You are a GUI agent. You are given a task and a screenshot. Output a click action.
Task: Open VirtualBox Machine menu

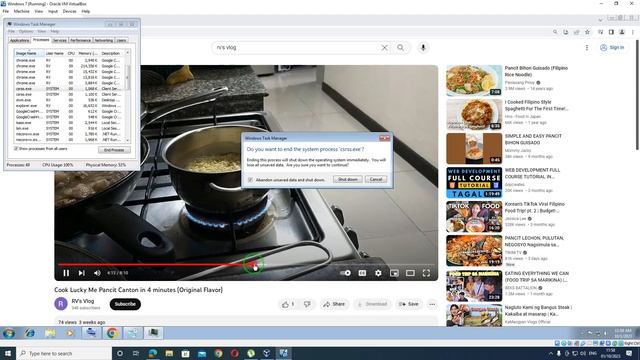[x=22, y=11]
